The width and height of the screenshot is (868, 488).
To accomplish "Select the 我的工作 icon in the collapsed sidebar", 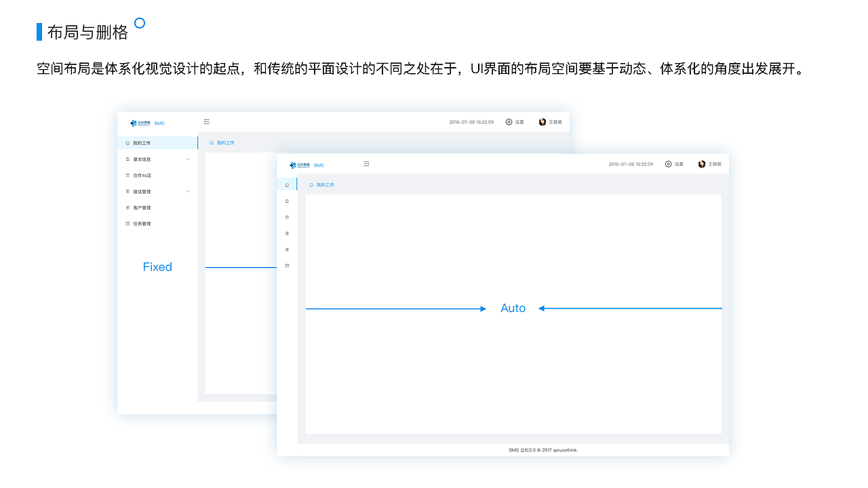I will point(287,184).
